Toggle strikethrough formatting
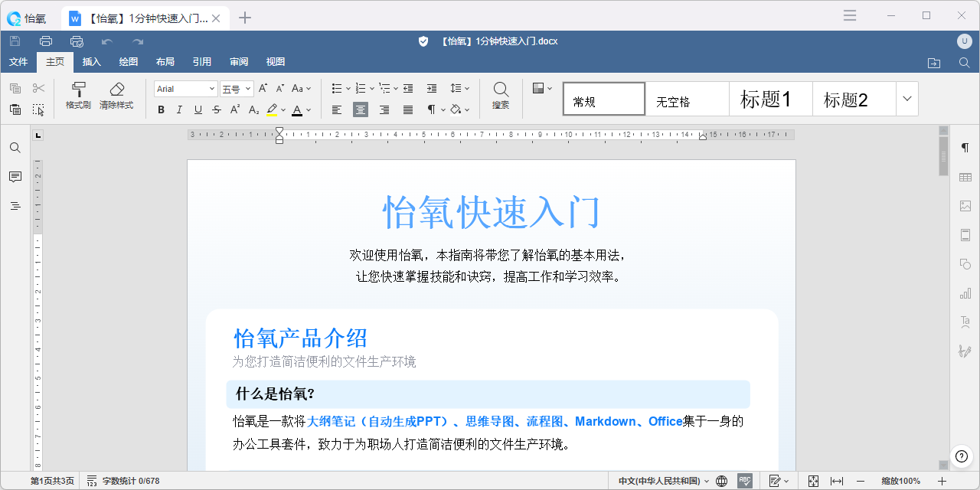Screen dimensions: 980x490 [217, 109]
